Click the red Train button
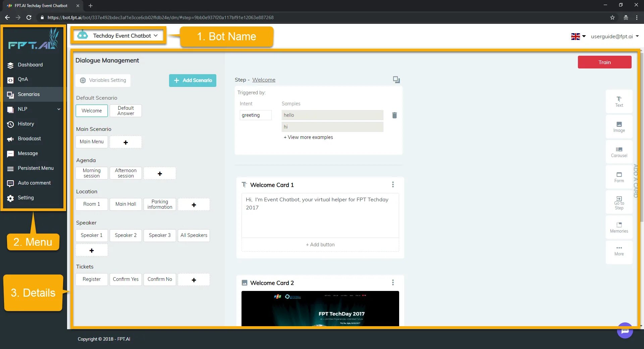This screenshot has width=644, height=349. [604, 62]
